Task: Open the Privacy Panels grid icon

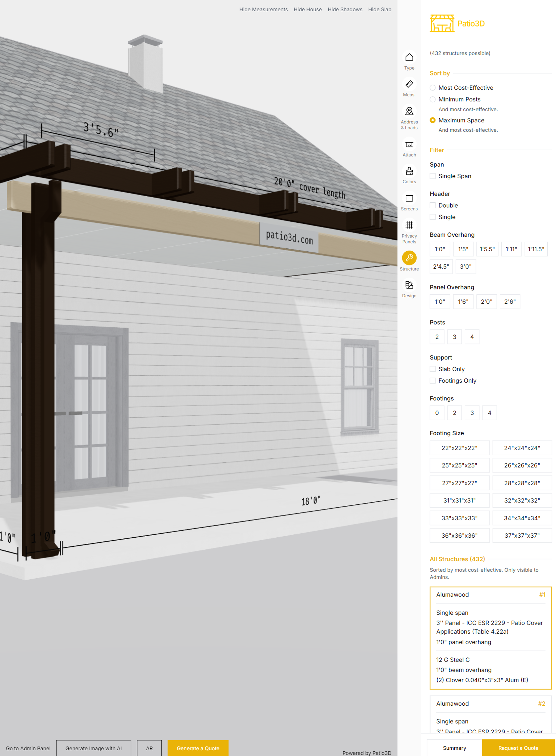Action: tap(409, 225)
